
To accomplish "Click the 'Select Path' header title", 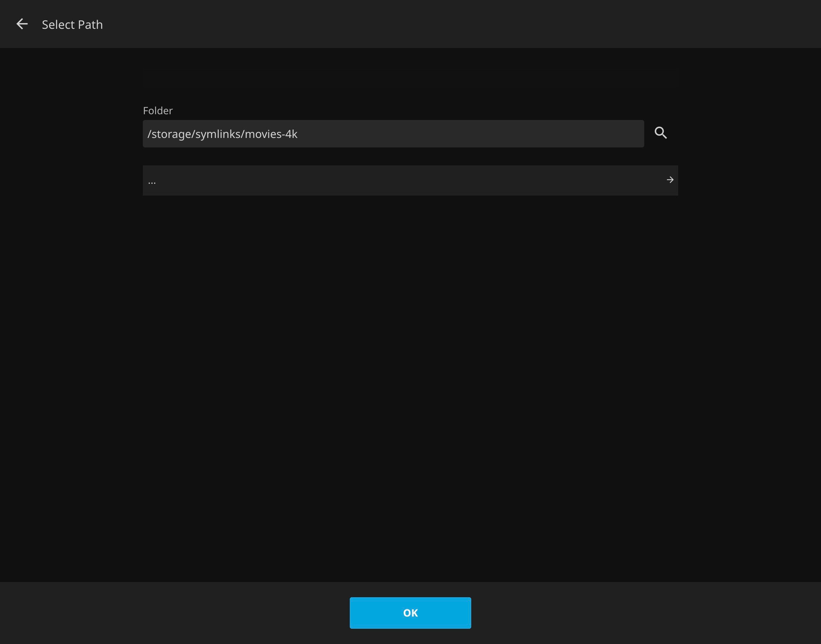I will [72, 24].
